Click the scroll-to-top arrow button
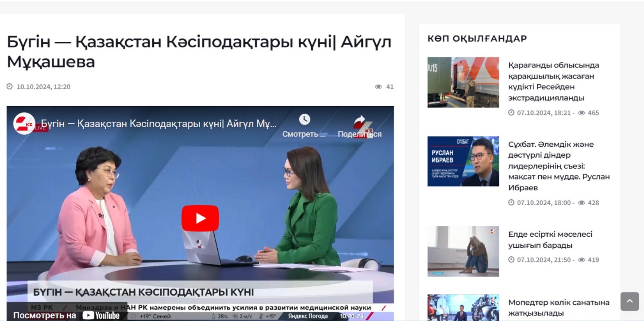644x321 pixels. click(630, 302)
